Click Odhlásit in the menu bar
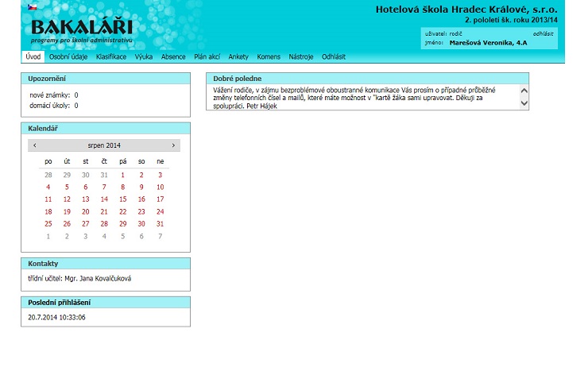This screenshot has width=588, height=375. [334, 56]
